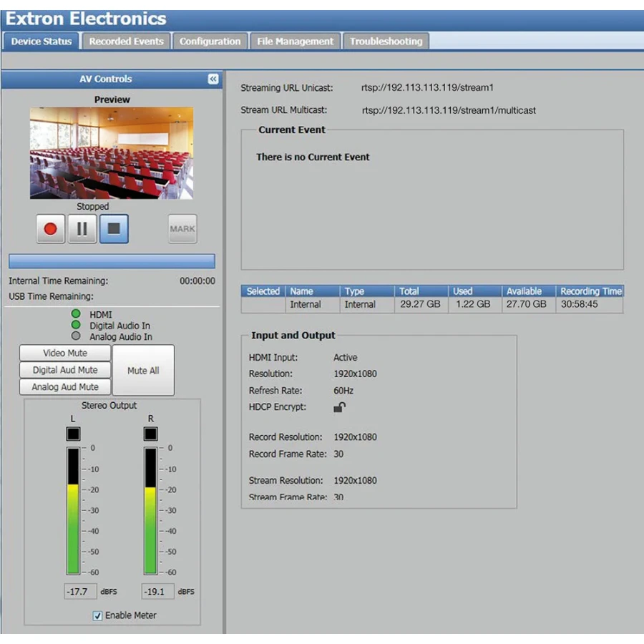Click the right channel clip indicator
The width and height of the screenshot is (644, 644).
[151, 434]
